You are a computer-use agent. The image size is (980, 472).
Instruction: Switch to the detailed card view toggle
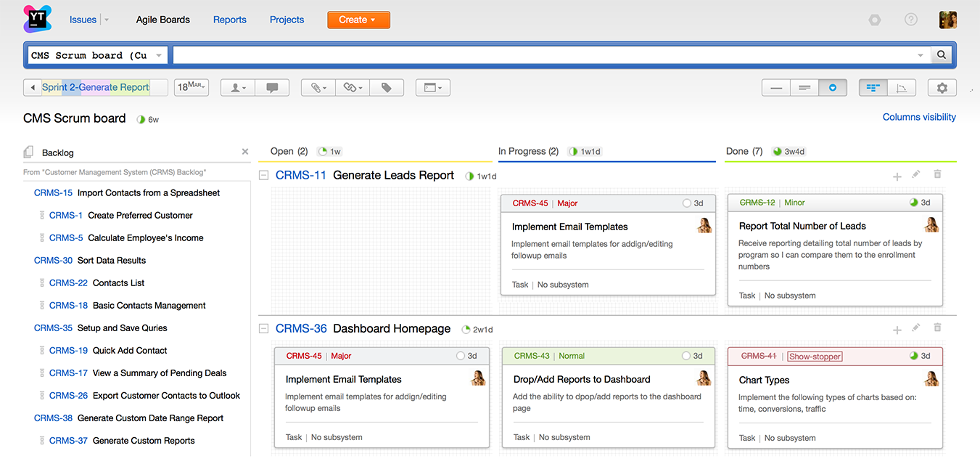[x=833, y=88]
